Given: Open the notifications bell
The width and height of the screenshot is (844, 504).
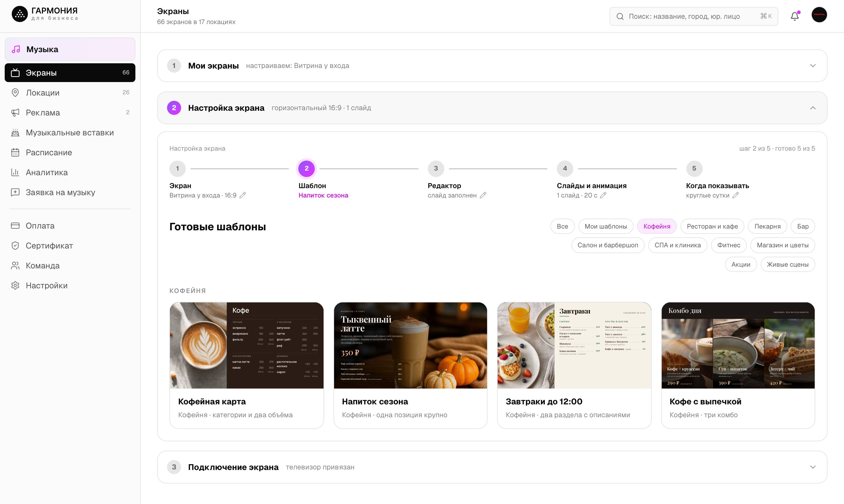Looking at the screenshot, I should tap(794, 16).
